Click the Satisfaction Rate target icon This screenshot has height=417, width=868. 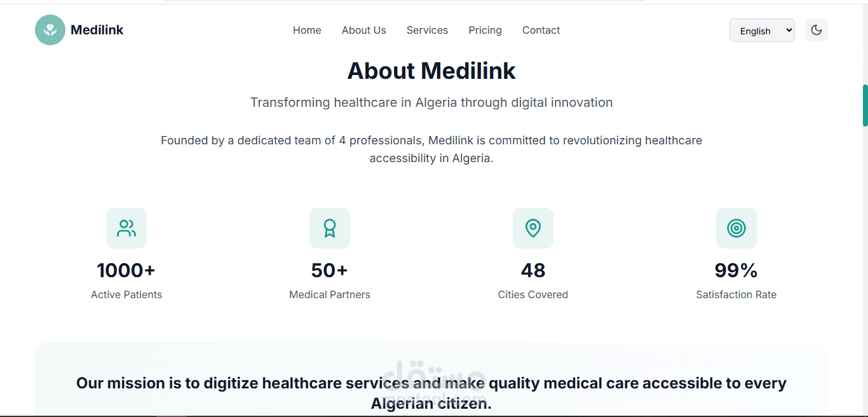(736, 228)
